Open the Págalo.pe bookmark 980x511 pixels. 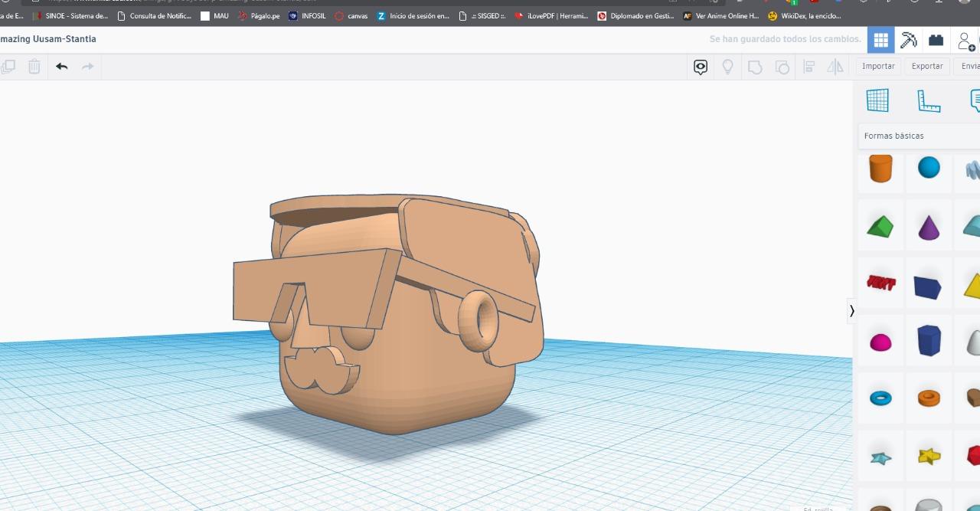[x=259, y=15]
